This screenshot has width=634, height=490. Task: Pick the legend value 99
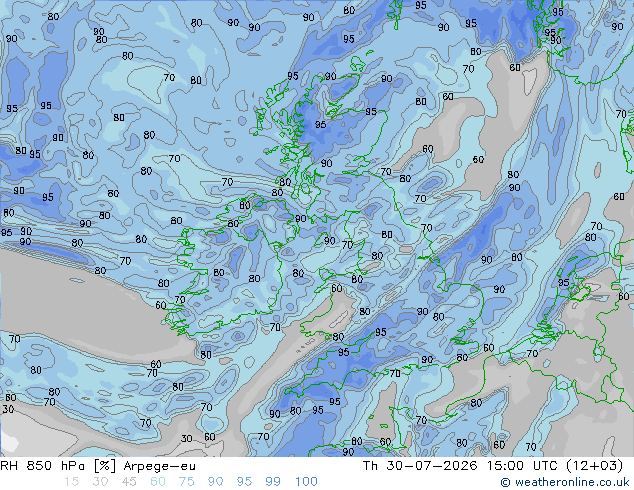[x=273, y=482]
